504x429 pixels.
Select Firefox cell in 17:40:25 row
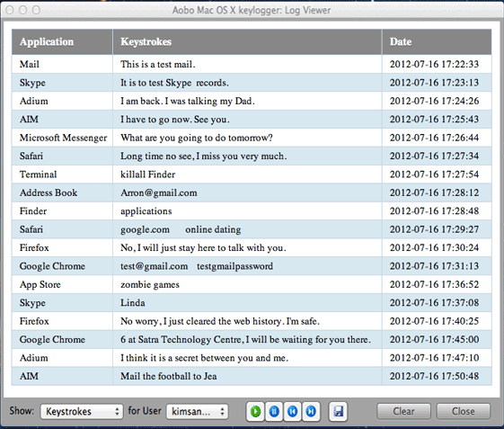(62, 321)
